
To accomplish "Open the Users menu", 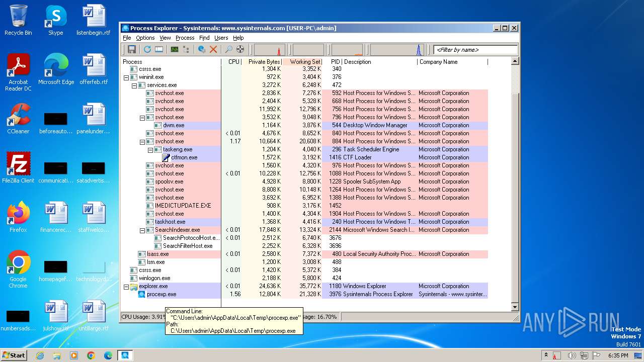I will (221, 38).
